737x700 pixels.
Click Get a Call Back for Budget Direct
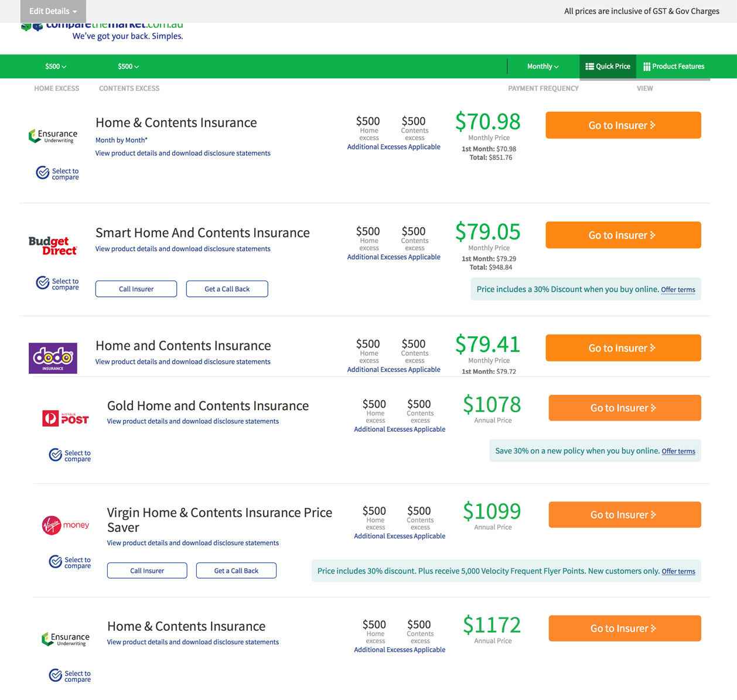click(x=227, y=289)
